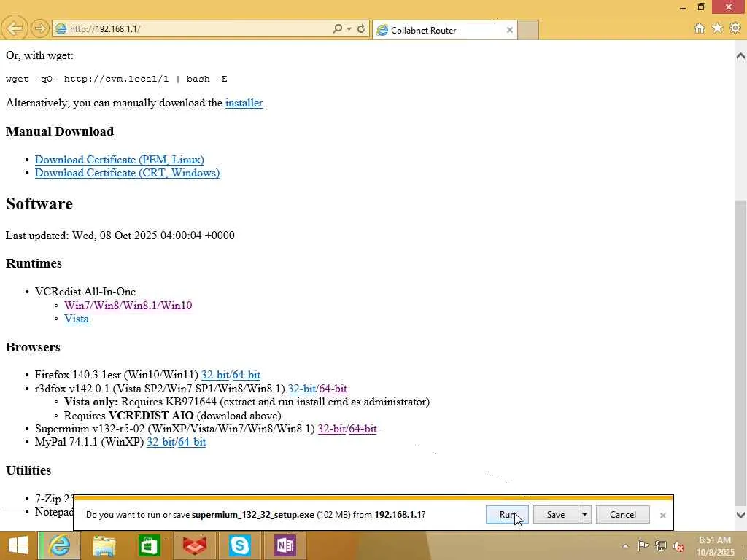Download Certificate (PEM, Linux) link
This screenshot has width=747, height=560.
coord(120,160)
